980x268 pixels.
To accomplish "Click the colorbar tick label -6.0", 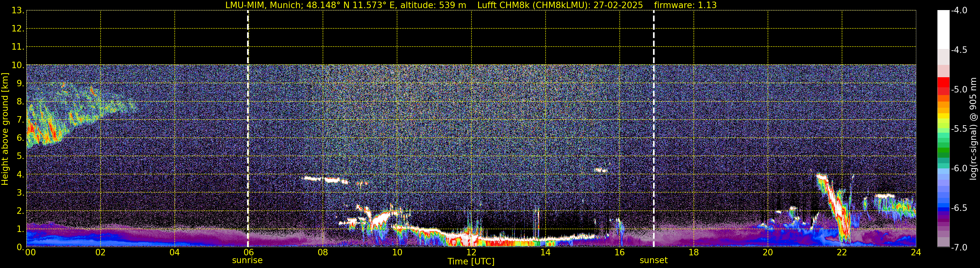I will 959,168.
